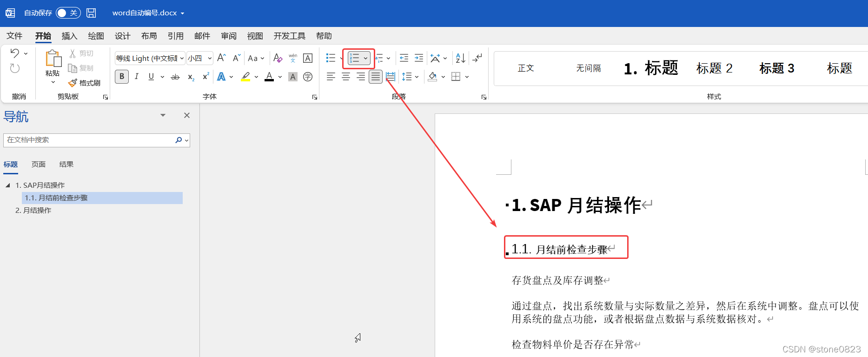The image size is (868, 357).
Task: Open the font size 小四 dropdown
Action: 210,58
